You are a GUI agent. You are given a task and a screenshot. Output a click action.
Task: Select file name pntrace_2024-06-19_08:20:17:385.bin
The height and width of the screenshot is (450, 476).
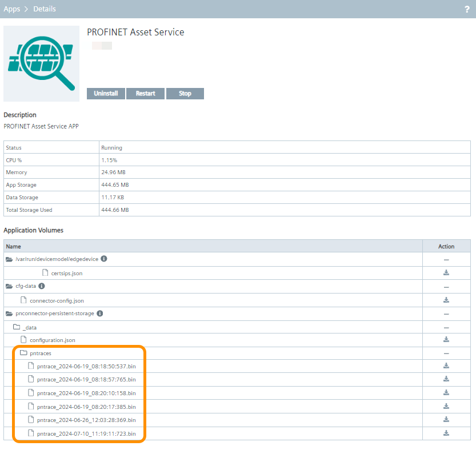(x=86, y=407)
